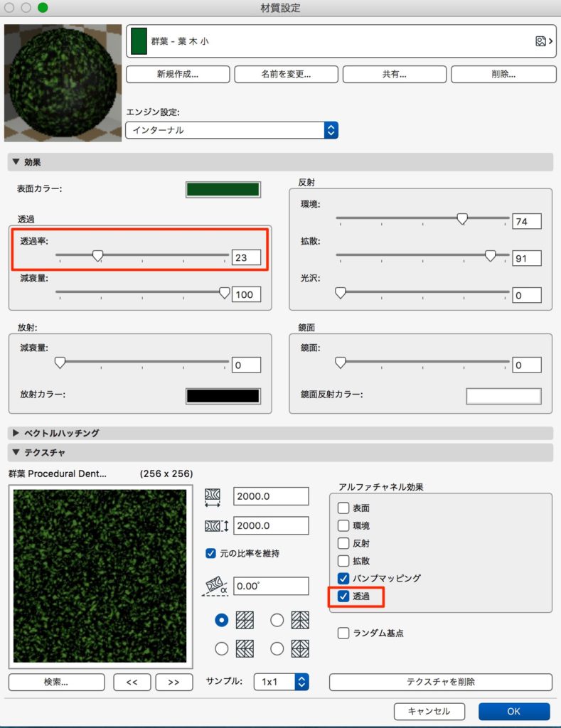Screen dimensions: 561x728
Task: Open material list via name field arrow
Action: (x=551, y=41)
